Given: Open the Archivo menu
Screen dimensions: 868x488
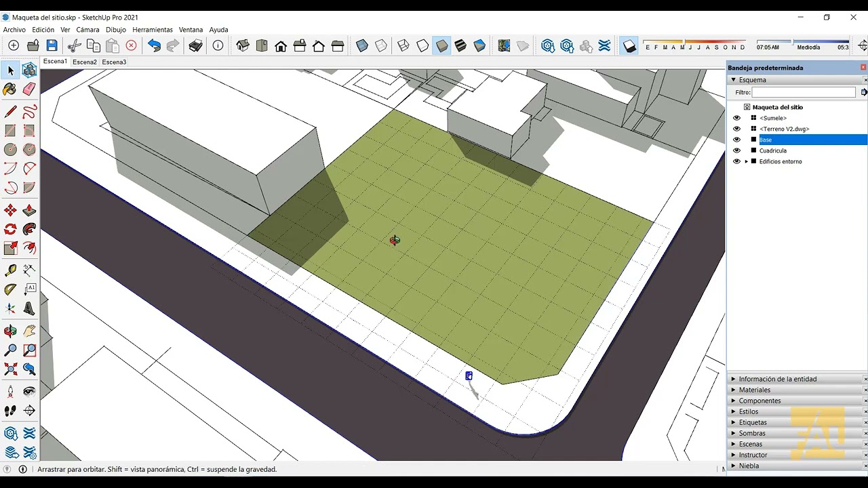Looking at the screenshot, I should coord(14,30).
